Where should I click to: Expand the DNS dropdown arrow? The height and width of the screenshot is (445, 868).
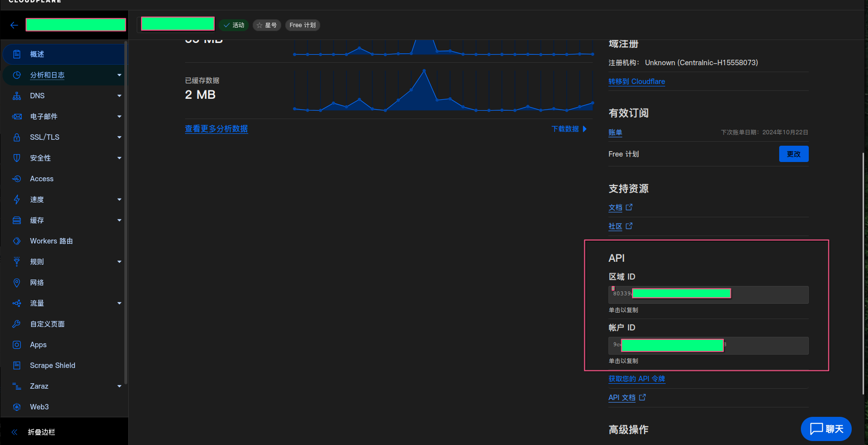pyautogui.click(x=119, y=96)
